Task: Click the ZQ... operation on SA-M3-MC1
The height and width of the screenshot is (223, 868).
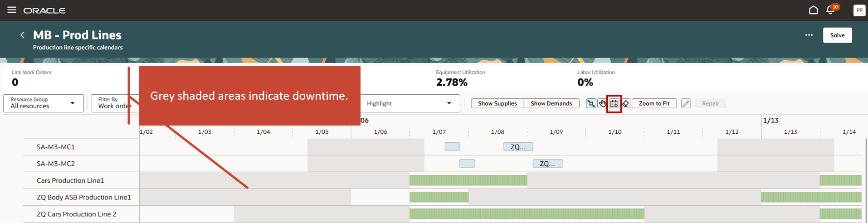Action: [x=518, y=147]
